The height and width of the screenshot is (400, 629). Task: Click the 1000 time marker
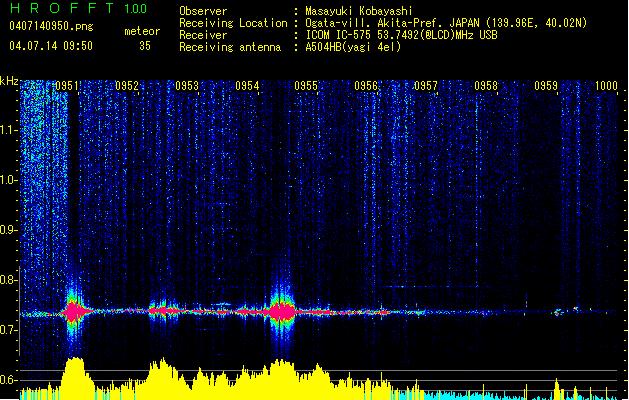click(606, 86)
